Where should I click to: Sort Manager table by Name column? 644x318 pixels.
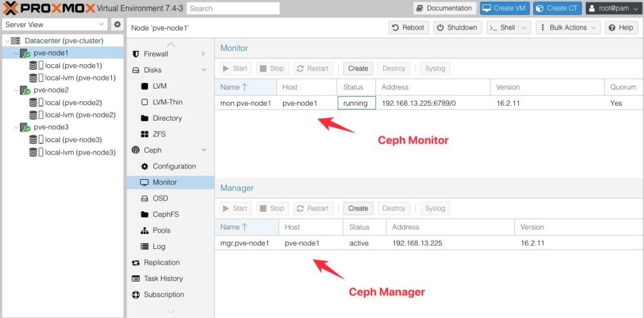coord(247,227)
